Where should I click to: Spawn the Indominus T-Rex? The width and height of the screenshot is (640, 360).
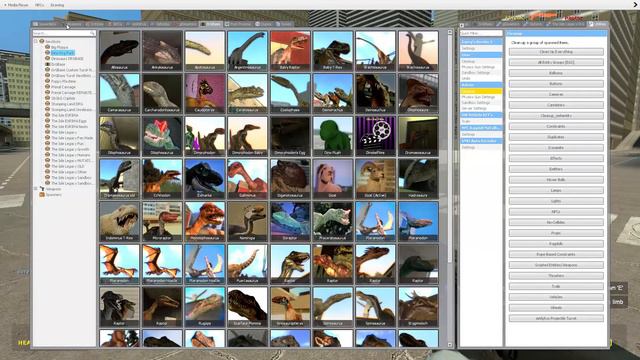119,221
